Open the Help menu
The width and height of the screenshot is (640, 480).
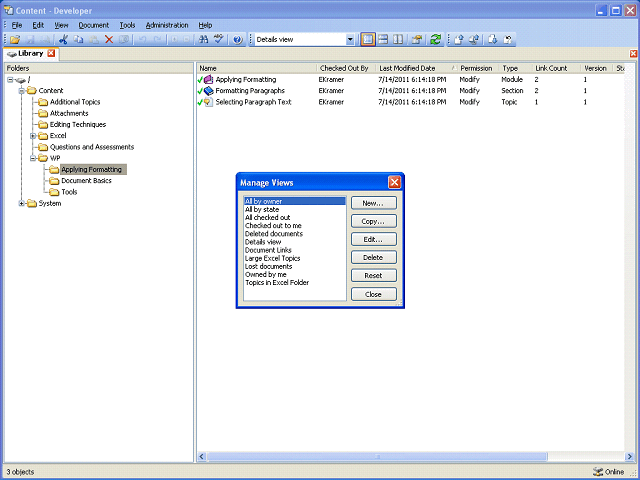[205, 25]
